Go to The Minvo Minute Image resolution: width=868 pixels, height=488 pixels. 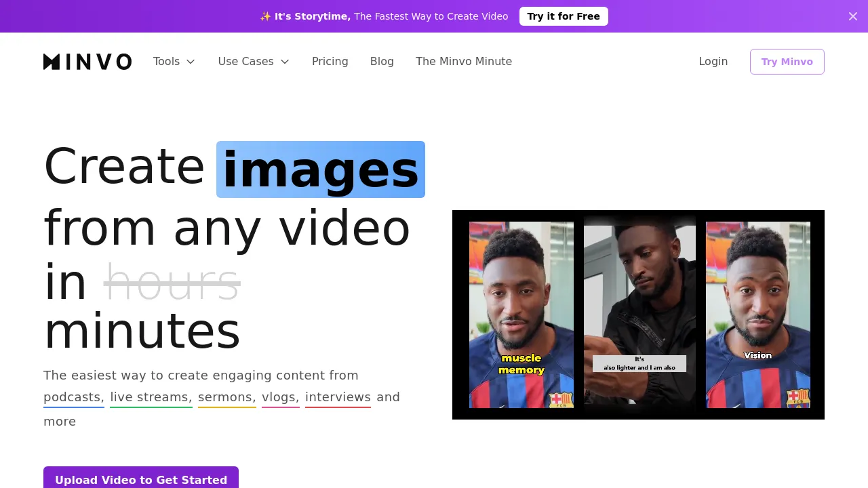pos(464,62)
